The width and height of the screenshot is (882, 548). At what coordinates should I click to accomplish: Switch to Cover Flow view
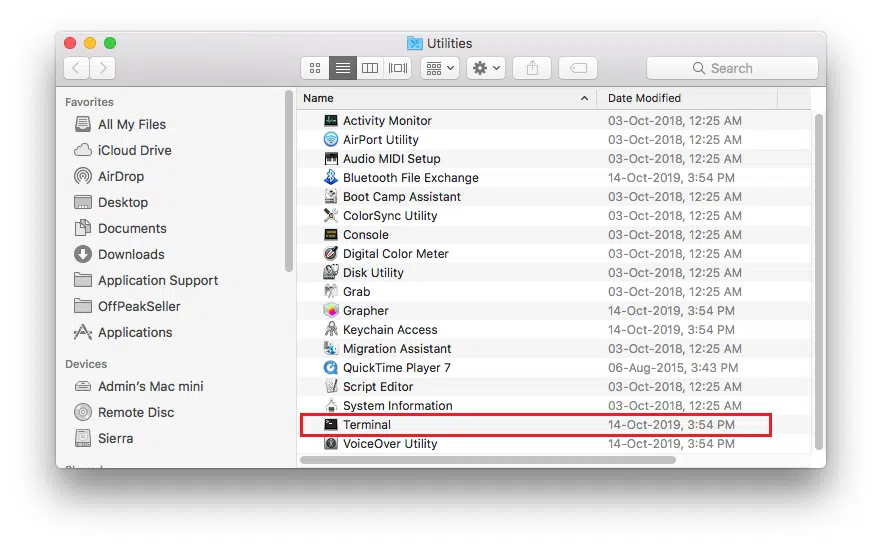[398, 68]
